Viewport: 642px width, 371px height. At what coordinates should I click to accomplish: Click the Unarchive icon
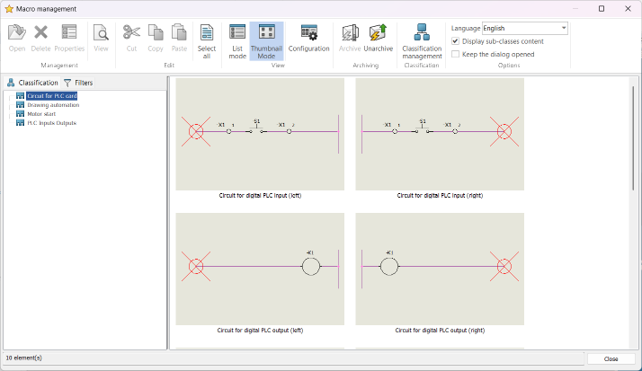coord(378,32)
